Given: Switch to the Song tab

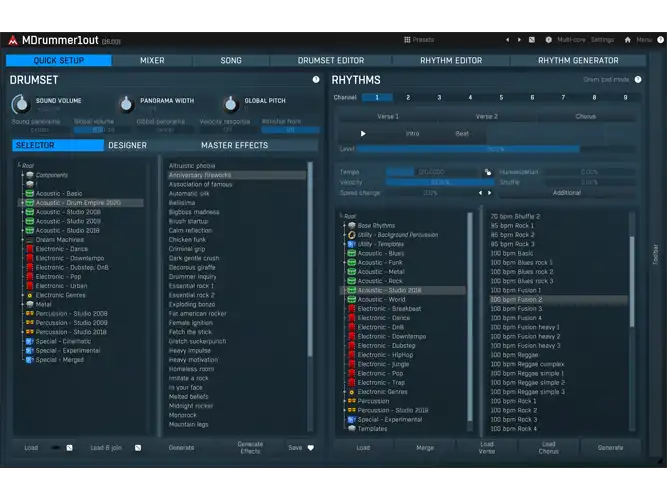Looking at the screenshot, I should (x=231, y=60).
